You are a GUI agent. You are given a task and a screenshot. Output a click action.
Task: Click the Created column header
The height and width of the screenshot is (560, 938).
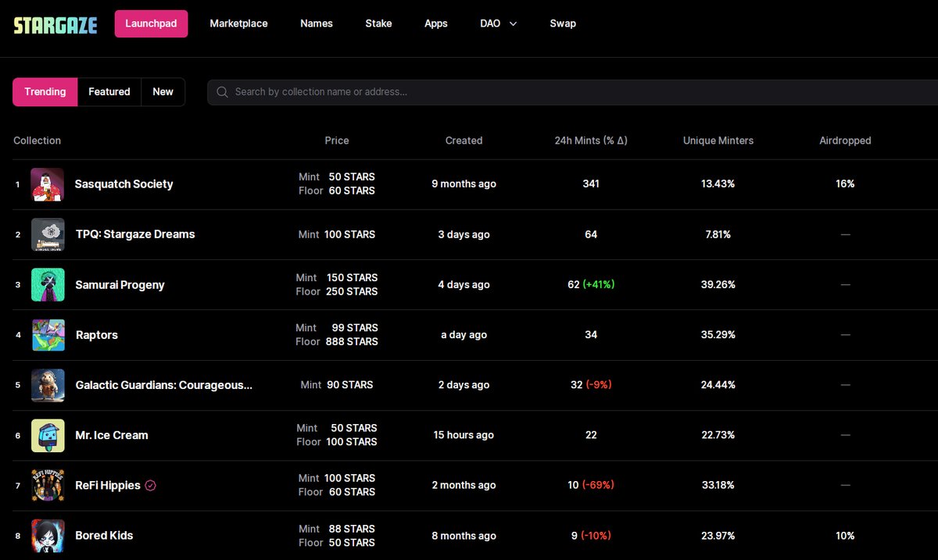[x=464, y=141]
